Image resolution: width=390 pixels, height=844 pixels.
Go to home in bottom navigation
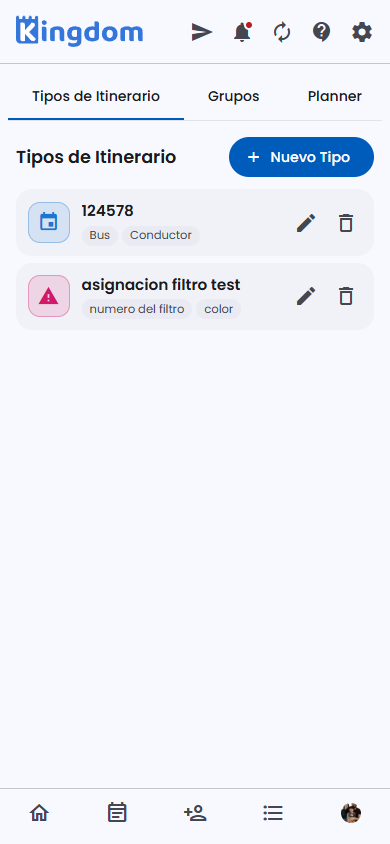coord(39,813)
